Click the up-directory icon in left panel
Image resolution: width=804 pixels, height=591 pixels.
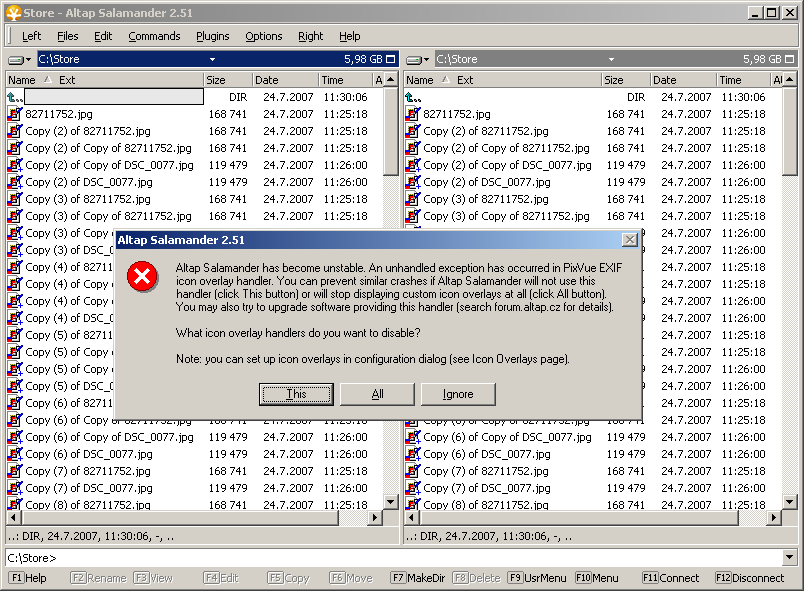click(14, 97)
